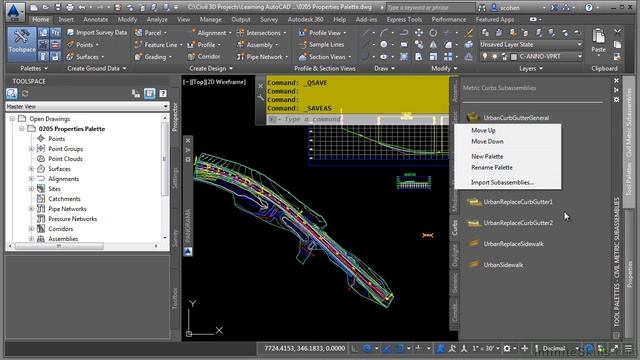Open the Curbs palette tab
The image size is (640, 360).
(454, 227)
